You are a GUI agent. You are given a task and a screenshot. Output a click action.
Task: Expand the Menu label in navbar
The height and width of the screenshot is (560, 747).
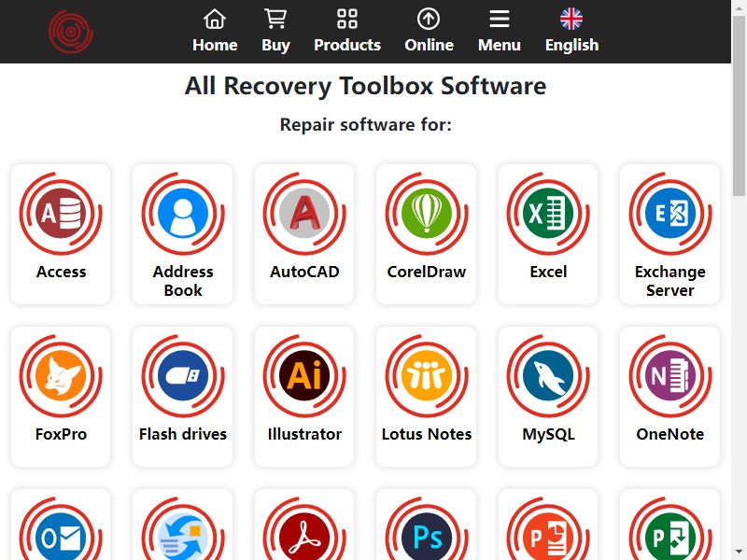point(500,45)
